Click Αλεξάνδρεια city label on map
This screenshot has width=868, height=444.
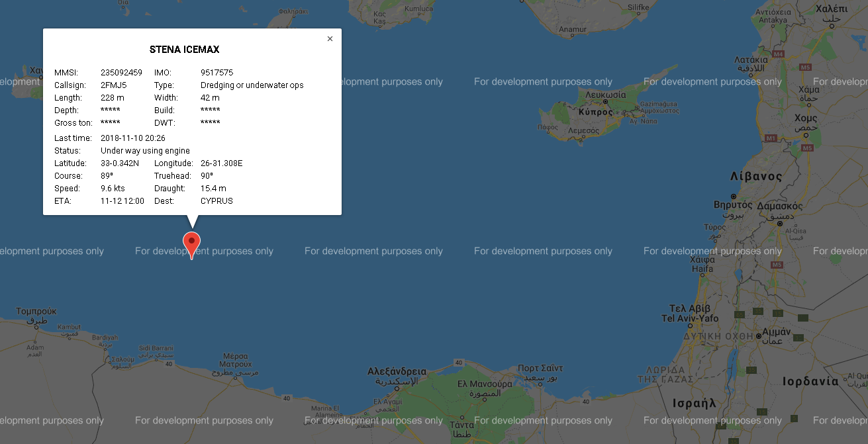397,371
